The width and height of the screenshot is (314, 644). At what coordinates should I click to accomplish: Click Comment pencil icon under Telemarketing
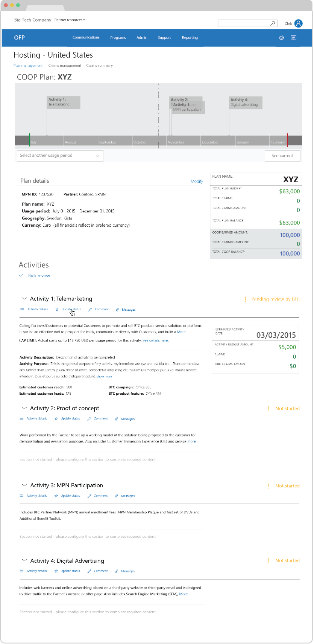90,309
